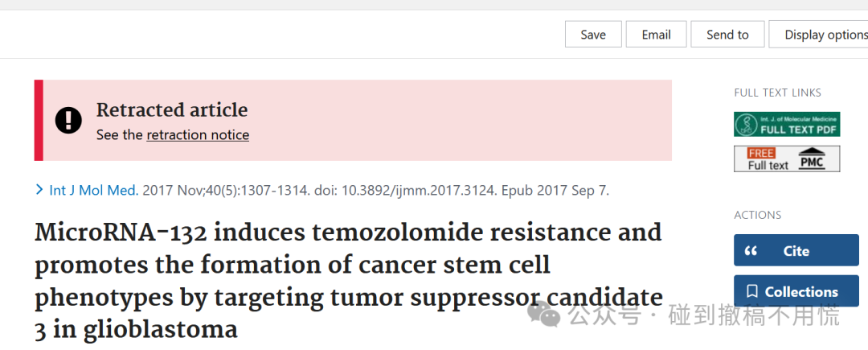The height and width of the screenshot is (350, 868).
Task: Click the Collections button
Action: click(x=796, y=291)
